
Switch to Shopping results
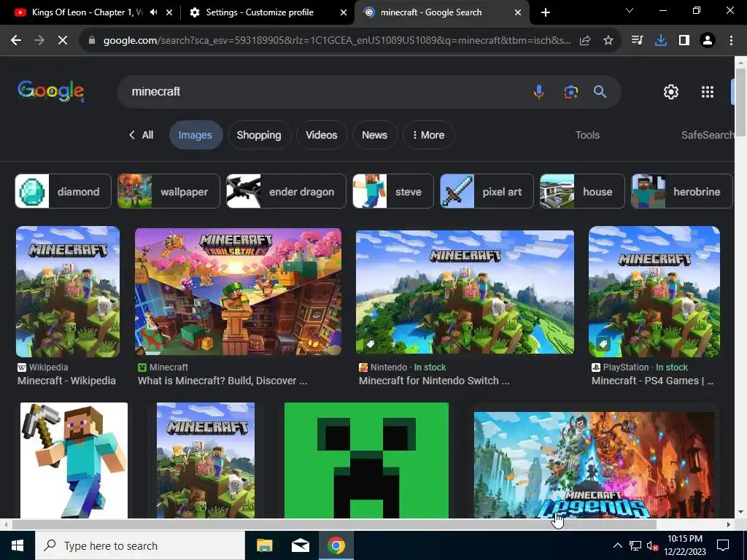259,135
